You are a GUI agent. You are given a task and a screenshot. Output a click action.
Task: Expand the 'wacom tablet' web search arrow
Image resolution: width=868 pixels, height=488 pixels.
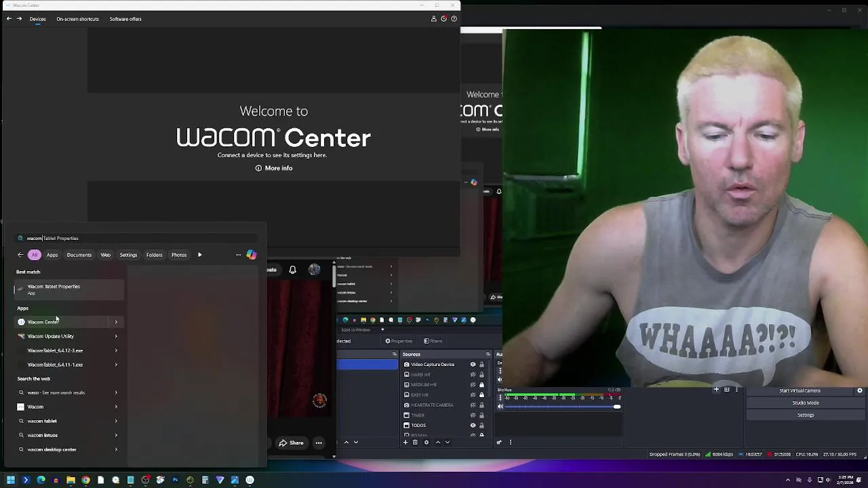pos(116,421)
